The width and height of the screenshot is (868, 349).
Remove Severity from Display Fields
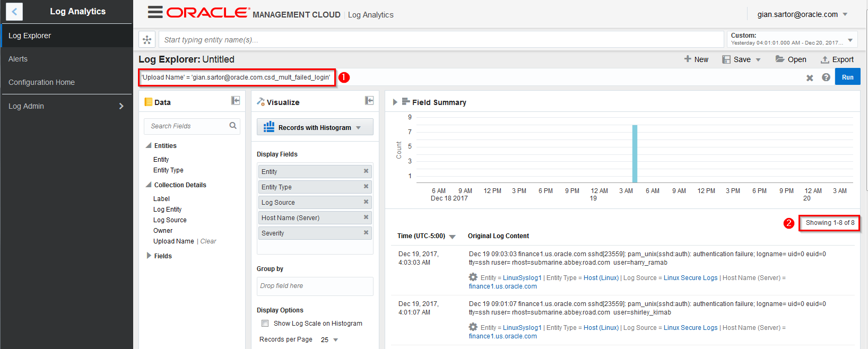(366, 233)
